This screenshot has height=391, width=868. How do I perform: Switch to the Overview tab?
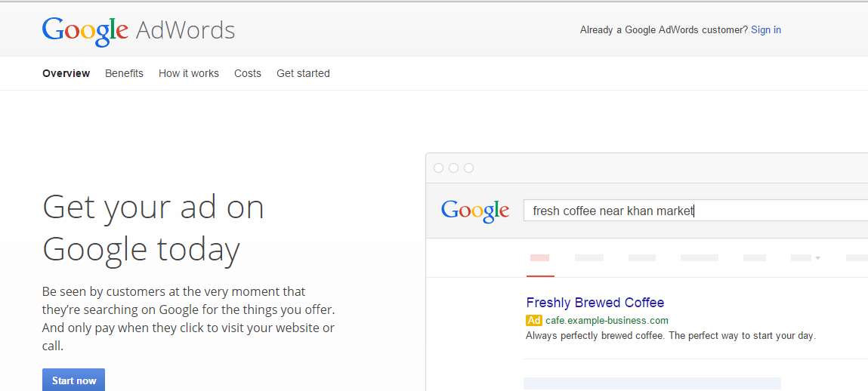point(66,73)
